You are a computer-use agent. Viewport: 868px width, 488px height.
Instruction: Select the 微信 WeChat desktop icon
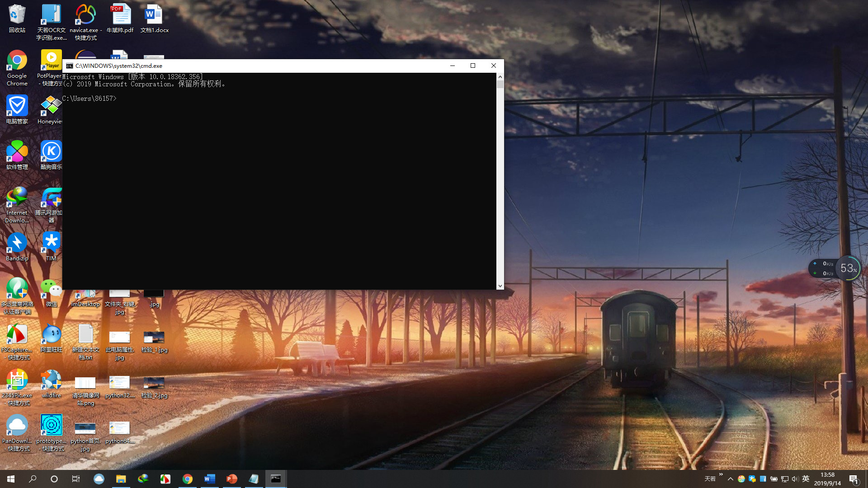(51, 292)
